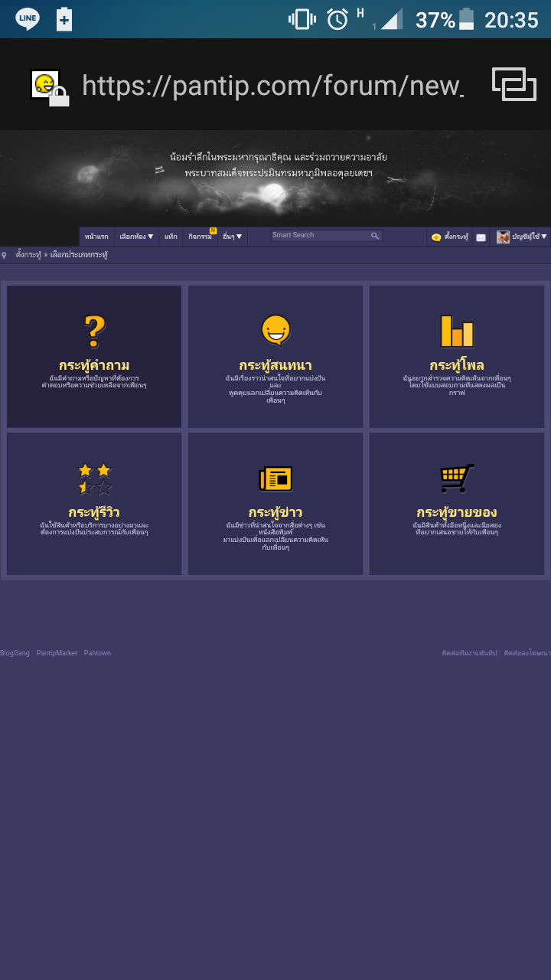Open กิจกรรม menu item
551x980 pixels.
pos(201,237)
